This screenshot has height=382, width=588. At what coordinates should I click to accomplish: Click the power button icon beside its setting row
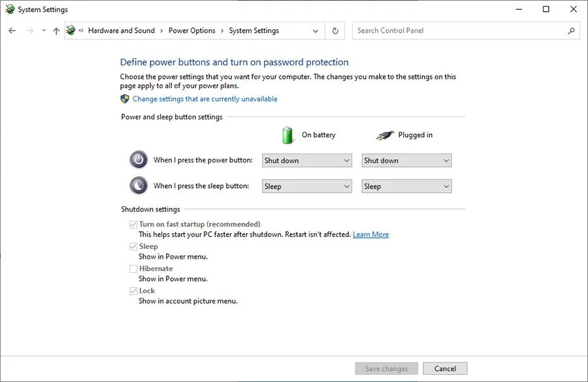coord(139,159)
